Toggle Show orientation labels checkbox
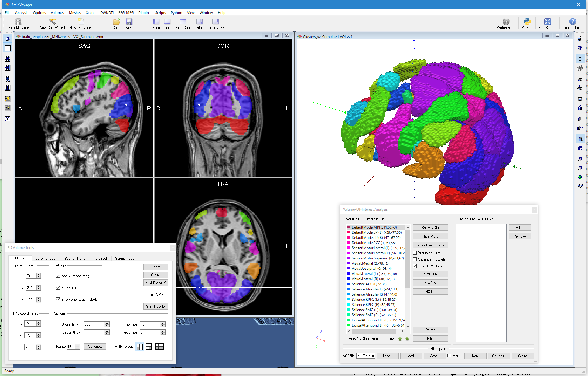 [x=58, y=300]
